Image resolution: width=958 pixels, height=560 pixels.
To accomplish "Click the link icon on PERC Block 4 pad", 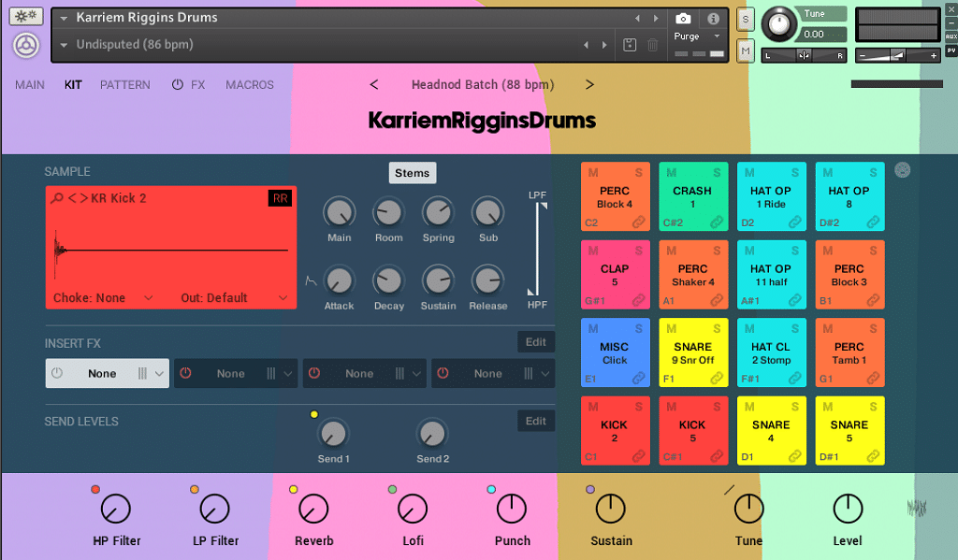I will tap(638, 223).
